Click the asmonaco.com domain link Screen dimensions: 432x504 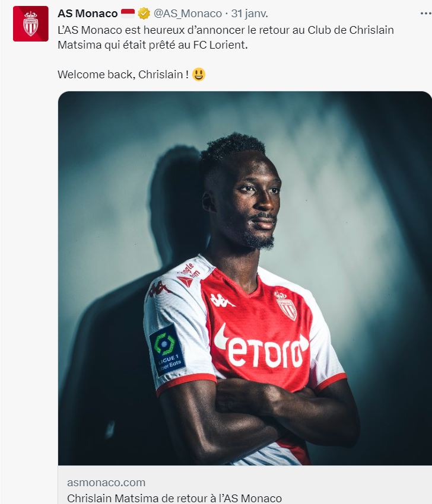pos(106,483)
